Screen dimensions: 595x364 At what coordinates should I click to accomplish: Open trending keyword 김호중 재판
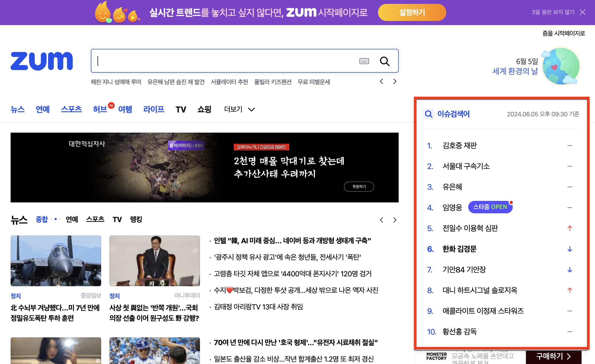459,146
